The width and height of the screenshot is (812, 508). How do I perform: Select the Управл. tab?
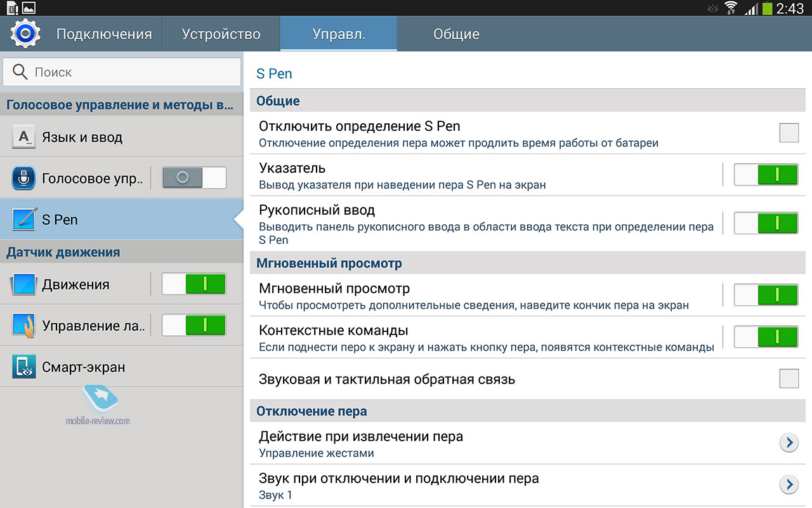pyautogui.click(x=339, y=34)
